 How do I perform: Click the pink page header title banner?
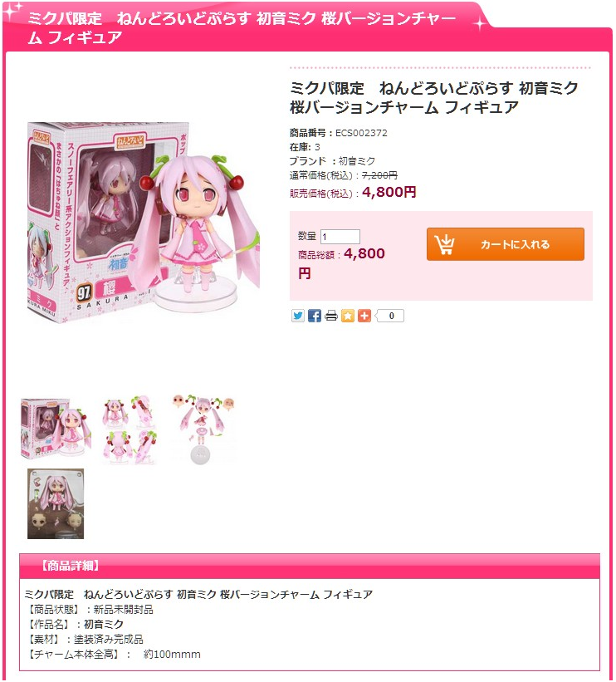[x=242, y=27]
